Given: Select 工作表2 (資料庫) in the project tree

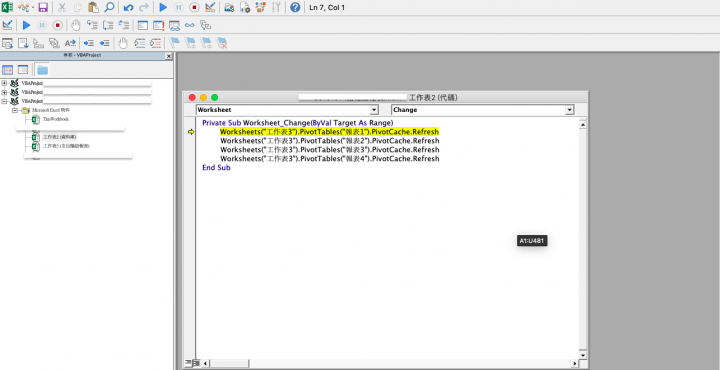Looking at the screenshot, I should (59, 137).
